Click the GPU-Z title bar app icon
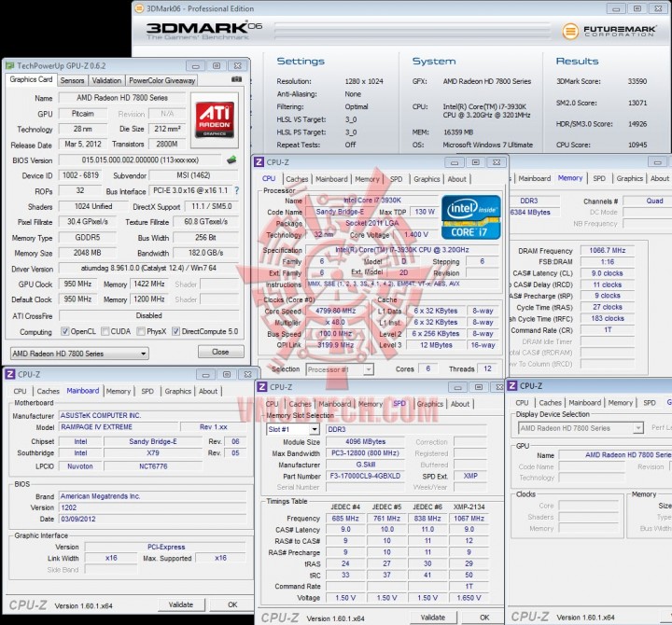The image size is (672, 625). coord(9,65)
